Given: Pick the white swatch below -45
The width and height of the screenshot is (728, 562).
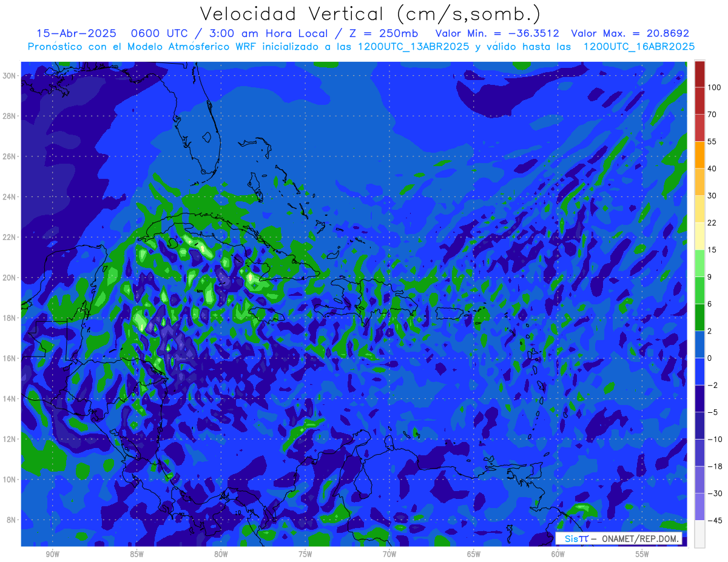Looking at the screenshot, I should click(699, 534).
